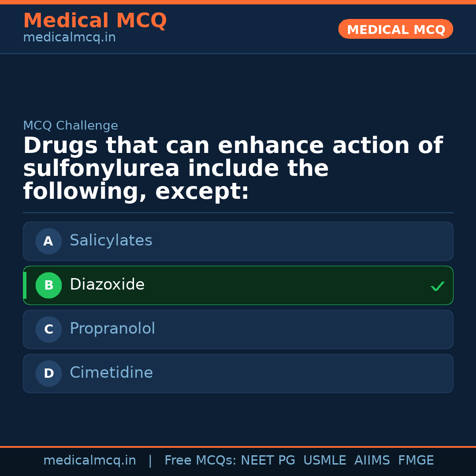This screenshot has height=476, width=476.
Task: Click the green checkmark on Diazoxide
Action: coord(437,286)
